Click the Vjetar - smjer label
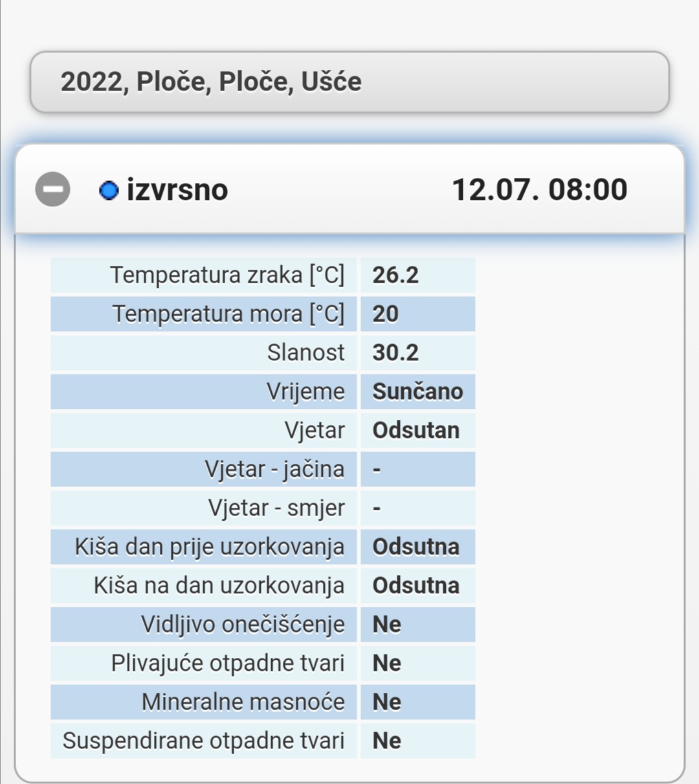The image size is (699, 784). pos(276,508)
